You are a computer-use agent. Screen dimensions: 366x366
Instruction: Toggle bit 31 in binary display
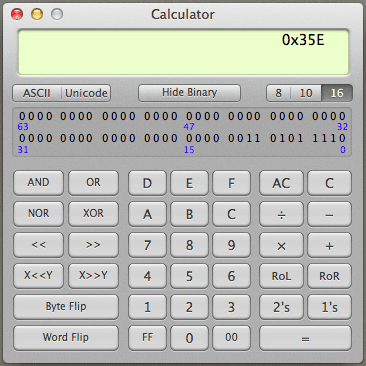point(22,138)
